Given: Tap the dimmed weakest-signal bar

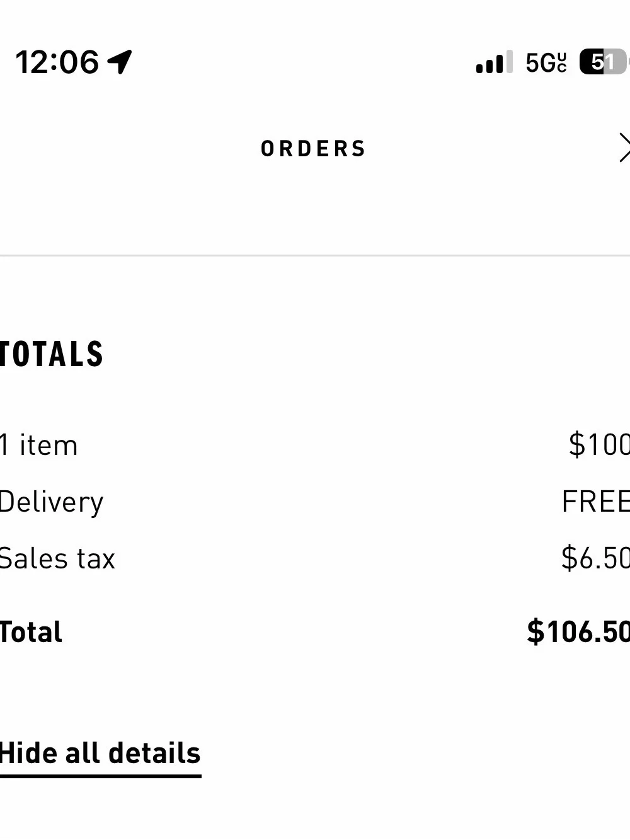Looking at the screenshot, I should tap(510, 62).
